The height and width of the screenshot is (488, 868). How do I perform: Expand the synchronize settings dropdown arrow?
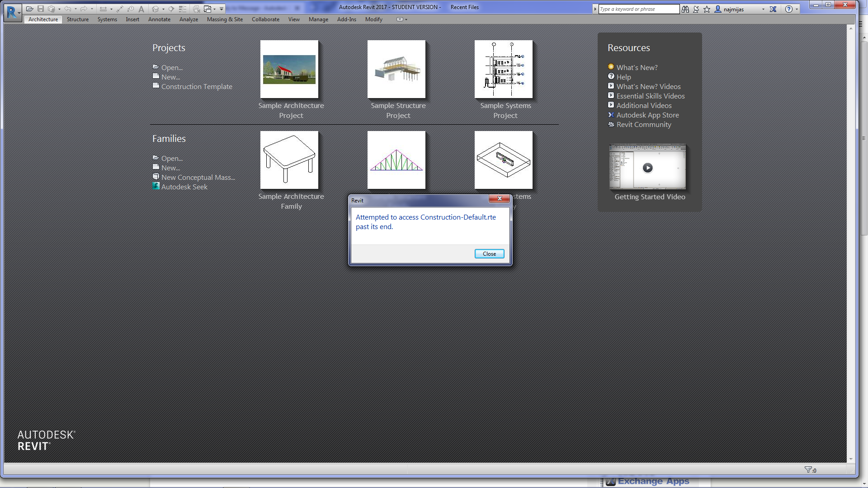pos(59,9)
